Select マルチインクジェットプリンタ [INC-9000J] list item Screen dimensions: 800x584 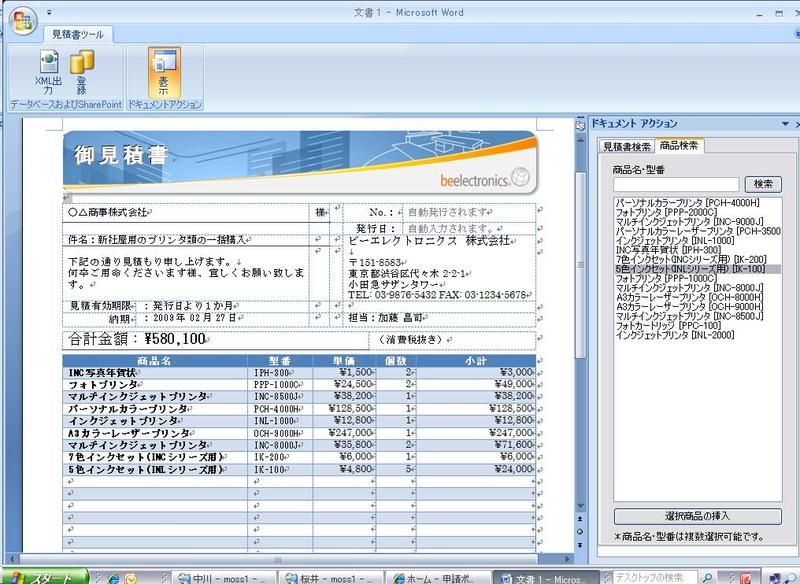click(x=689, y=222)
